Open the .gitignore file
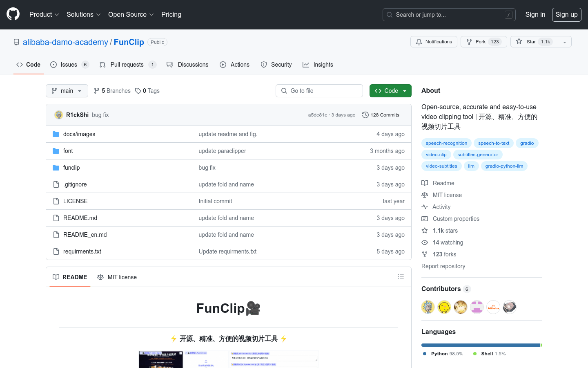588x368 pixels. tap(75, 184)
